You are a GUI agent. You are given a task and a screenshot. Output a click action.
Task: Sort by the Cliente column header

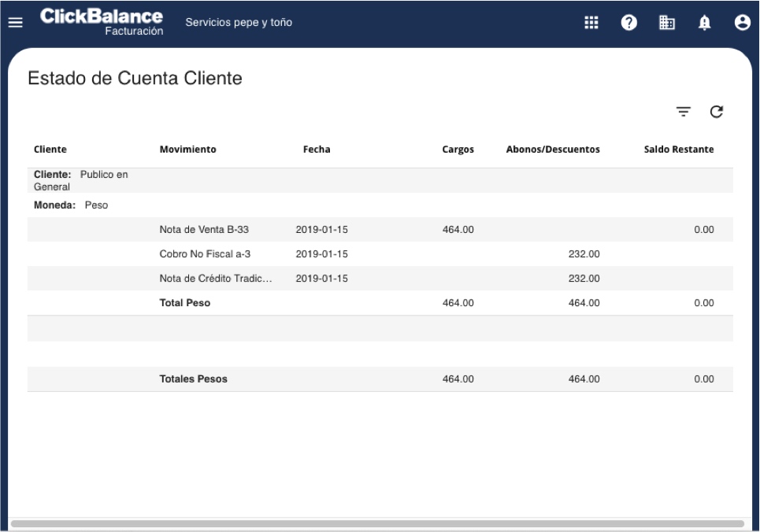[x=50, y=150]
